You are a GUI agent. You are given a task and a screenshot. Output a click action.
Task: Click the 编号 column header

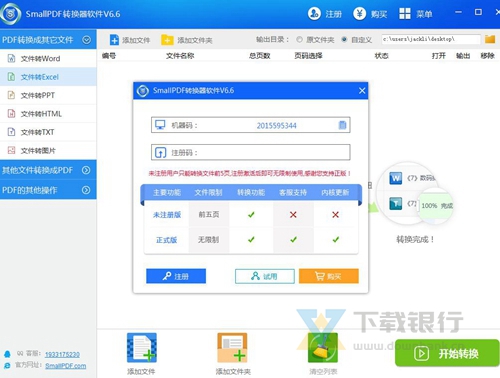(x=109, y=56)
